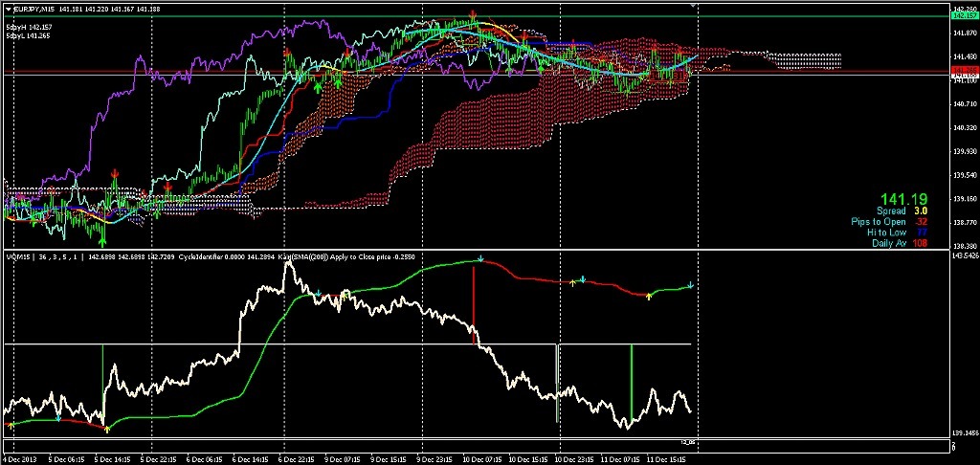Click the 9 Dec 15:15 time axis label

(x=390, y=459)
